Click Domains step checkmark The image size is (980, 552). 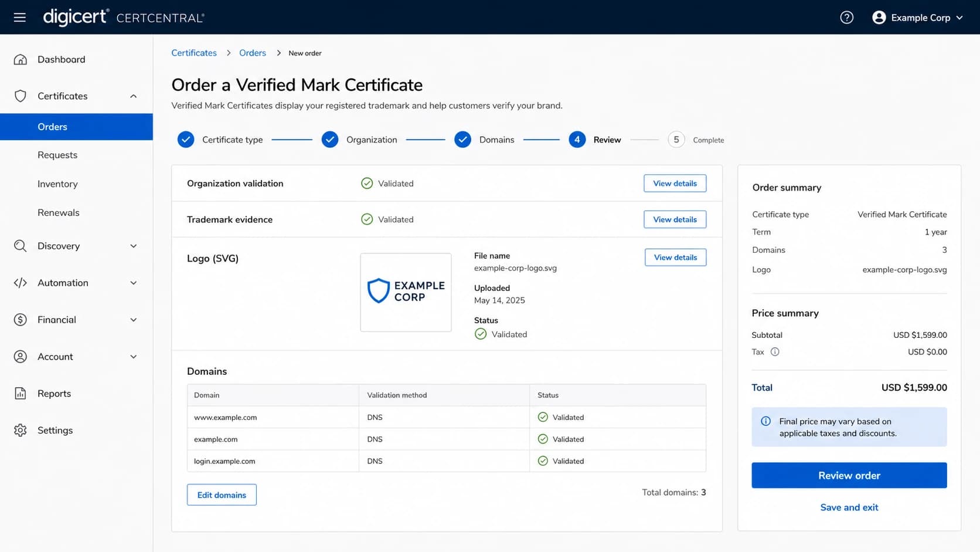click(x=462, y=140)
